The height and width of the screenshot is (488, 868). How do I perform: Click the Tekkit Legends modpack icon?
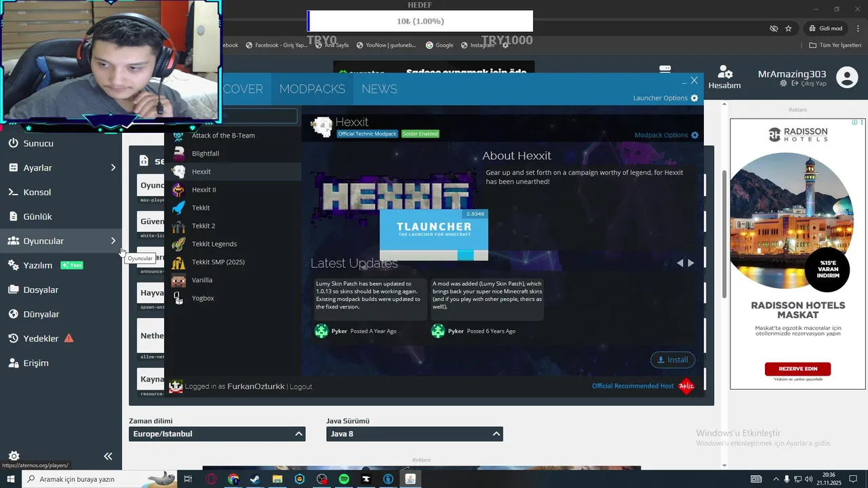pyautogui.click(x=178, y=244)
